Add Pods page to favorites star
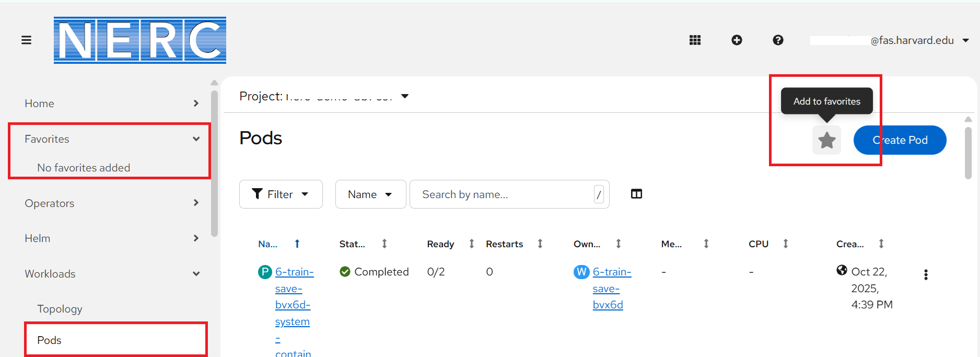The image size is (980, 357). (x=826, y=140)
